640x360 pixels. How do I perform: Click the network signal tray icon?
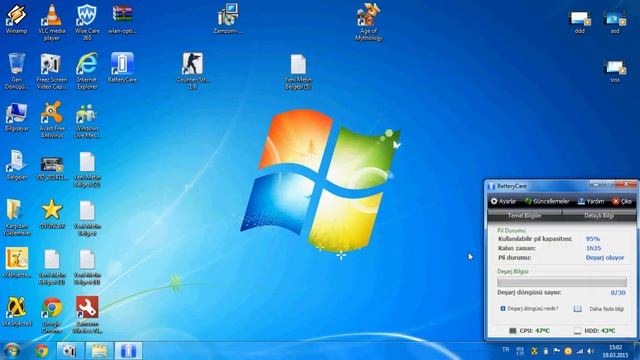(580, 351)
